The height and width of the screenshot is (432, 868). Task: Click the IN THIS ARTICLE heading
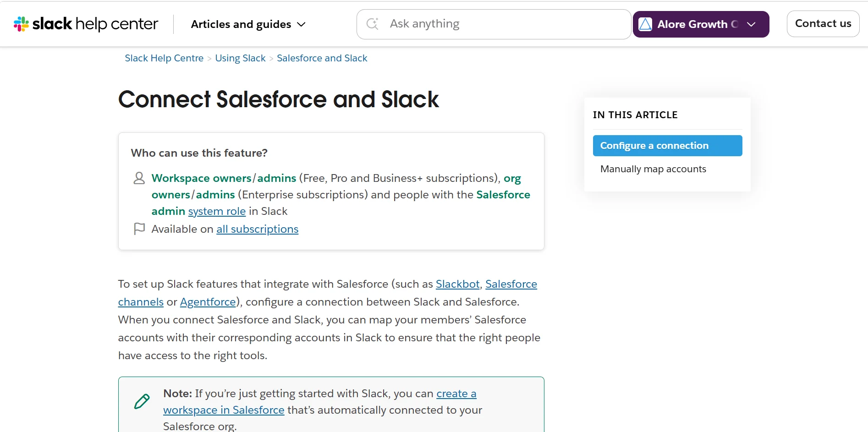pyautogui.click(x=635, y=115)
